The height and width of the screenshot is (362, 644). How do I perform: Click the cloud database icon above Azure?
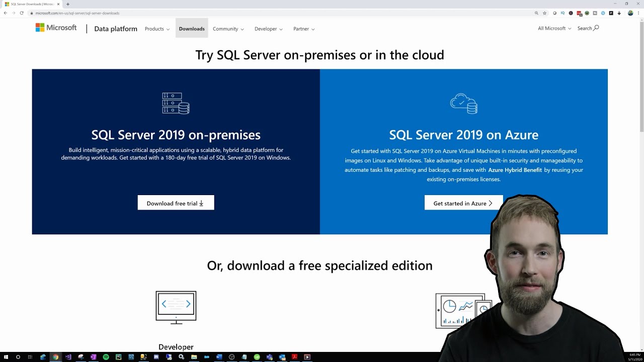[464, 103]
